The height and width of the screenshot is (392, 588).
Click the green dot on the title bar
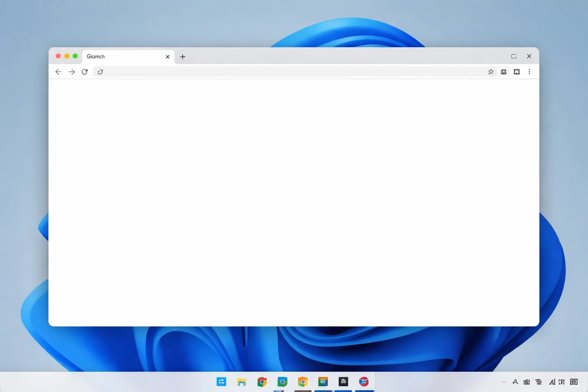pos(75,56)
